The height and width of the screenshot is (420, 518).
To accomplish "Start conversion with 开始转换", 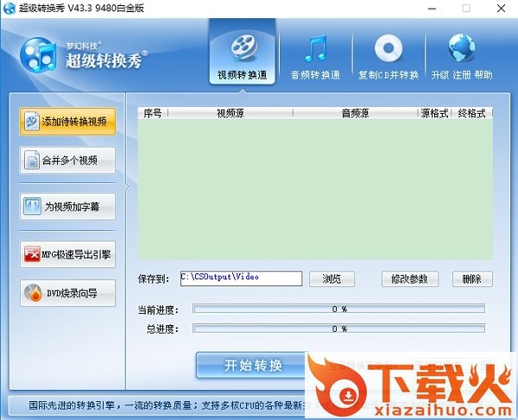I will (x=253, y=366).
